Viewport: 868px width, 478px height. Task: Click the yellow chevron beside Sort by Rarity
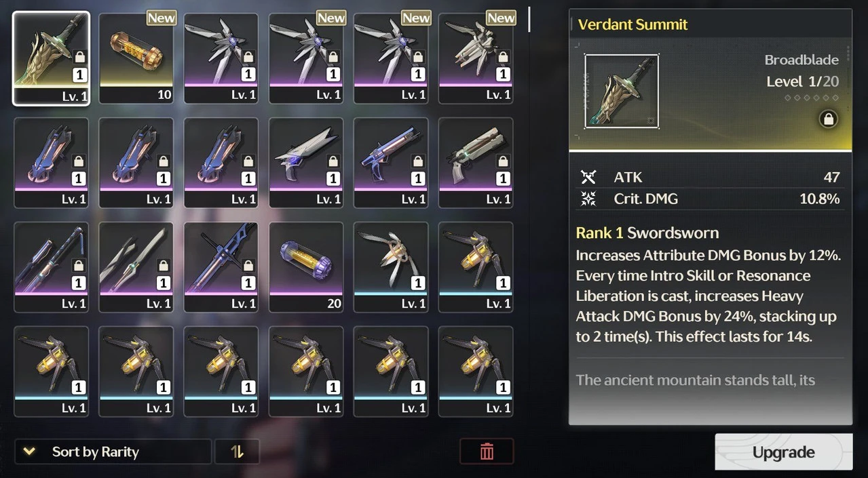point(29,452)
